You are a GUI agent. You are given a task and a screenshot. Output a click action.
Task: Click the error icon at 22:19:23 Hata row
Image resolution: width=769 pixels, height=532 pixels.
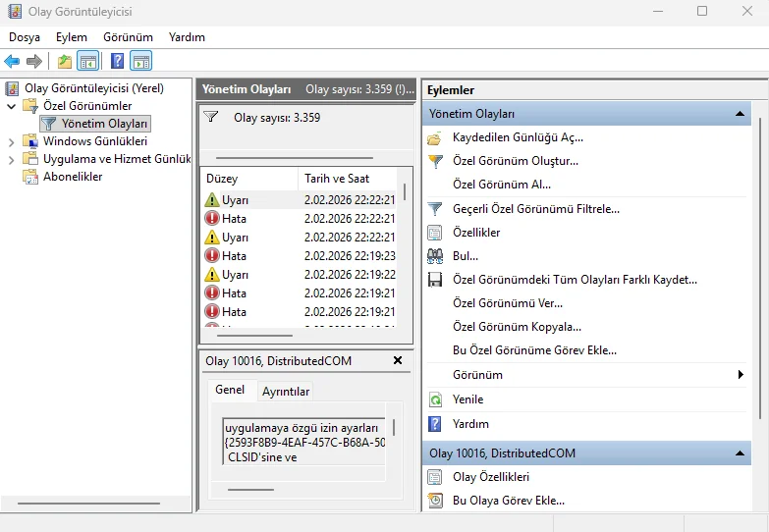point(212,256)
